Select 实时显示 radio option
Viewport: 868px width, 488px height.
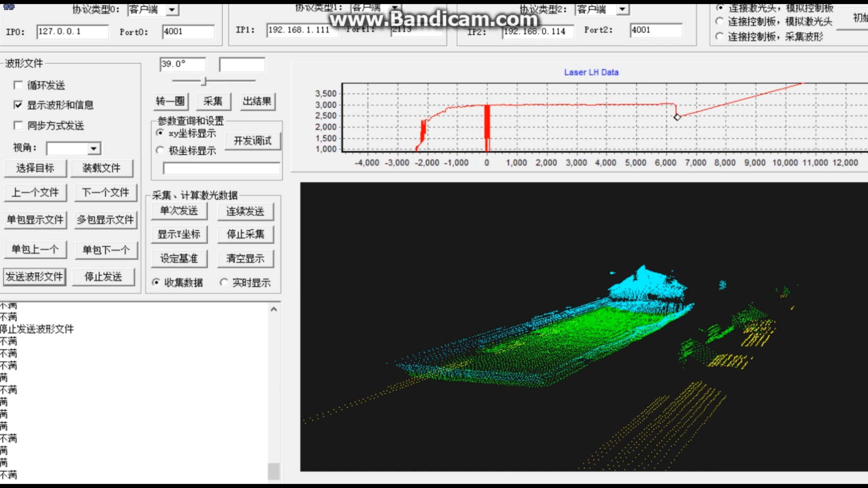pyautogui.click(x=224, y=282)
